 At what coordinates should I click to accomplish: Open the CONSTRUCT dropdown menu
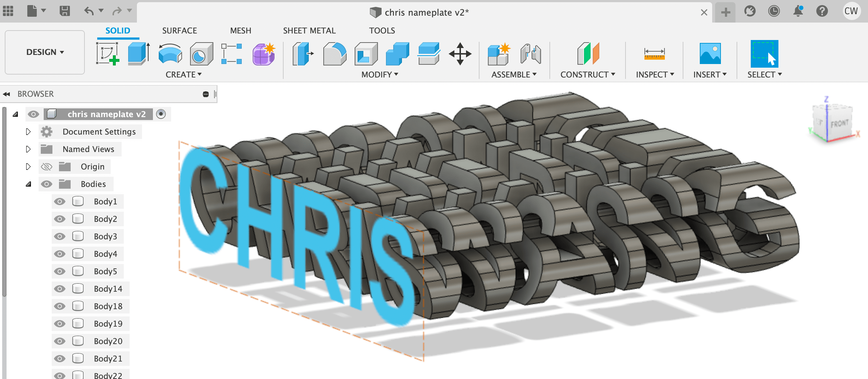tap(588, 75)
